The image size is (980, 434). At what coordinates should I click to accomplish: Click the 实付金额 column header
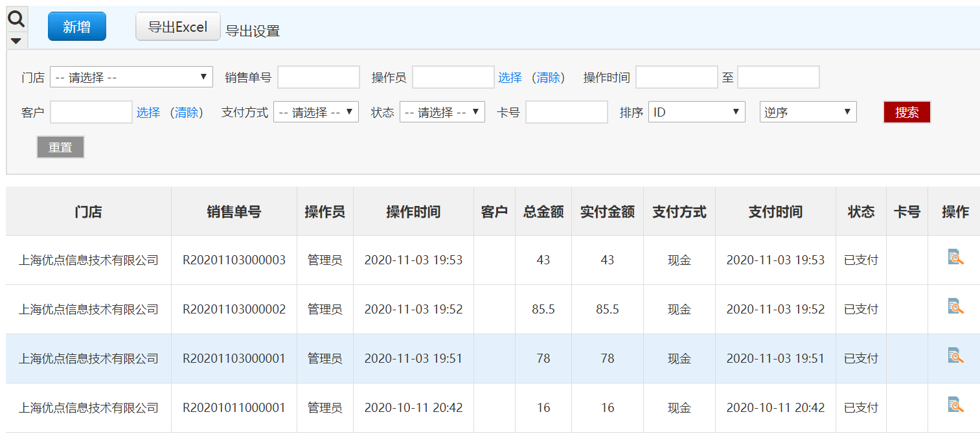(x=608, y=211)
